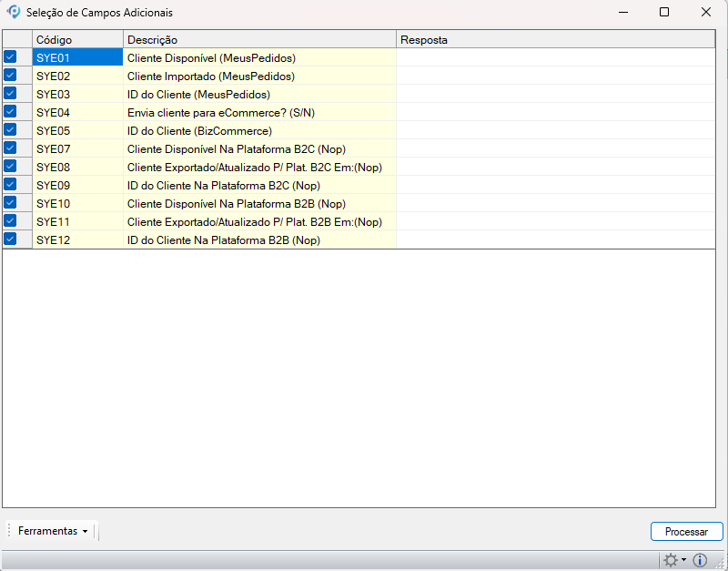728x571 pixels.
Task: Click the settings gear icon in status bar
Action: click(671, 561)
